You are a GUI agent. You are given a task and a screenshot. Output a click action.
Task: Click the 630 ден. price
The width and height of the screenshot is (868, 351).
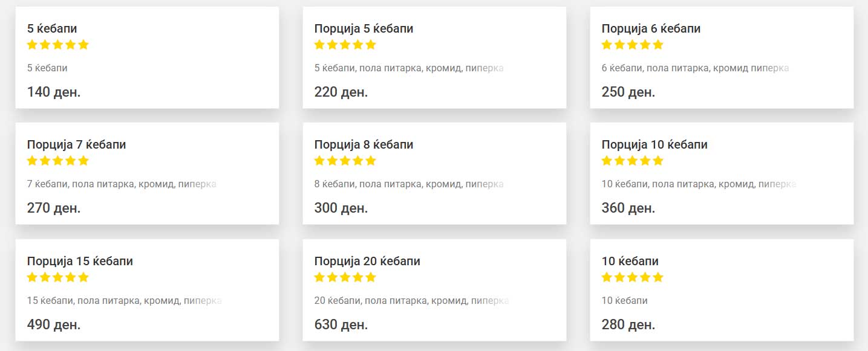tap(341, 325)
